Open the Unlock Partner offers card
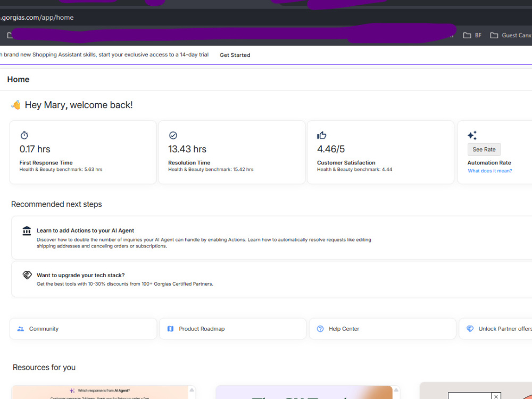 point(495,329)
